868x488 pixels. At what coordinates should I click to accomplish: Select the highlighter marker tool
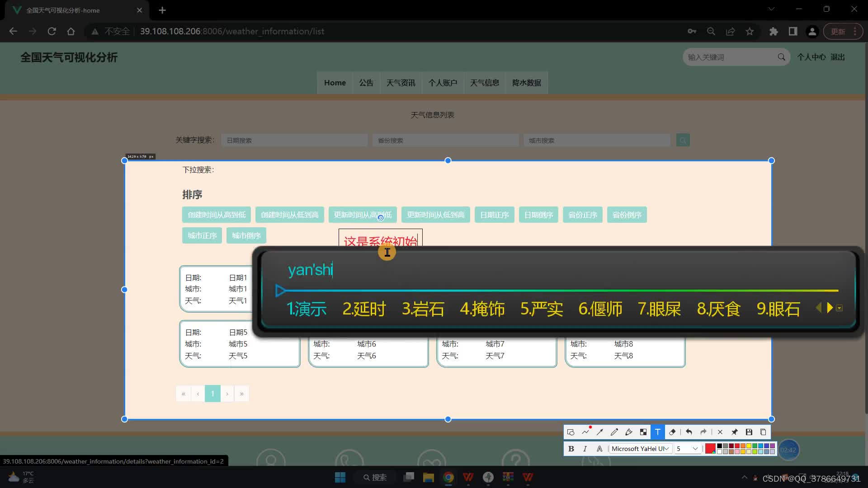coord(629,432)
